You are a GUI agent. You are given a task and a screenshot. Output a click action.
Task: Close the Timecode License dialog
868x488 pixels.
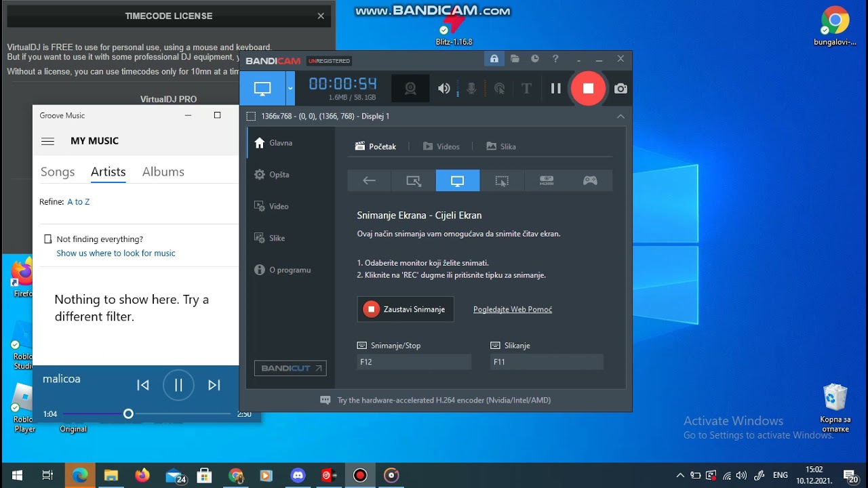pyautogui.click(x=321, y=16)
